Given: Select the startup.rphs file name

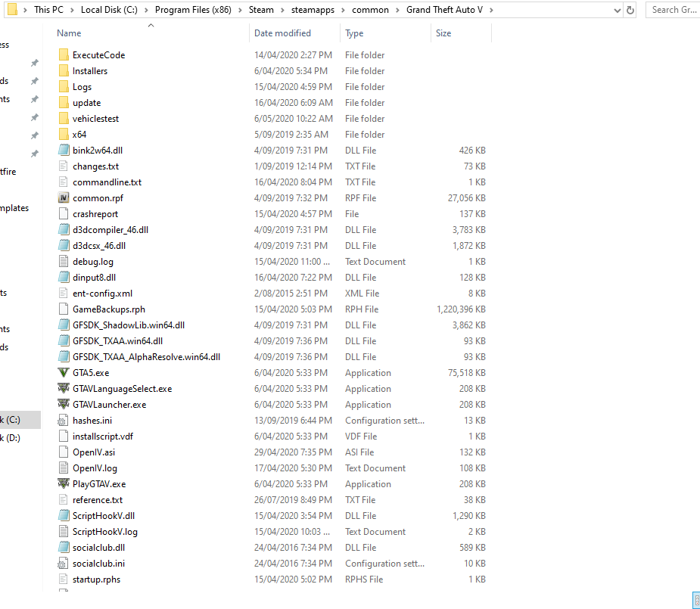Looking at the screenshot, I should [96, 579].
